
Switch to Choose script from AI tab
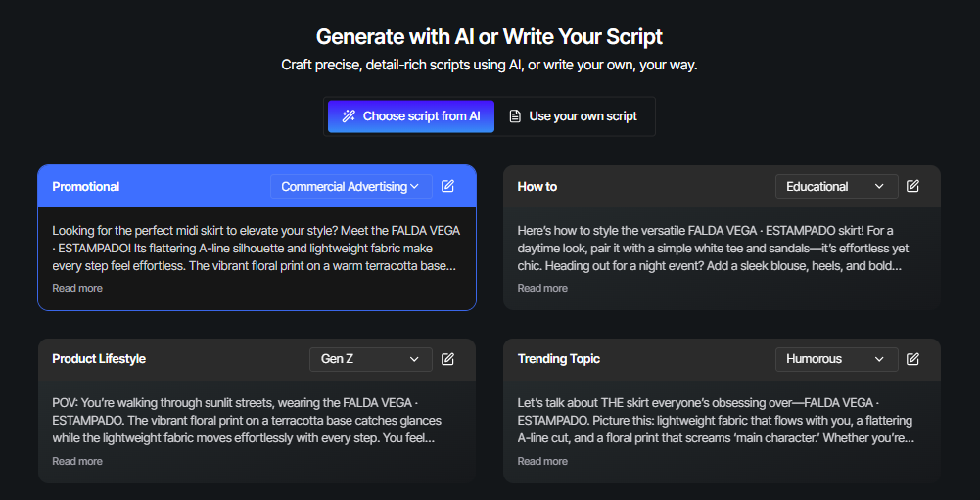point(411,116)
